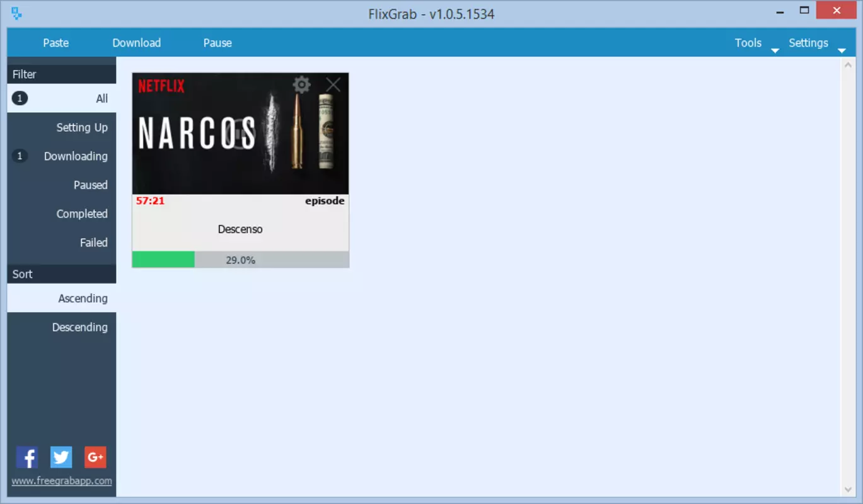Click Paste in toolbar
This screenshot has width=863, height=504.
56,43
